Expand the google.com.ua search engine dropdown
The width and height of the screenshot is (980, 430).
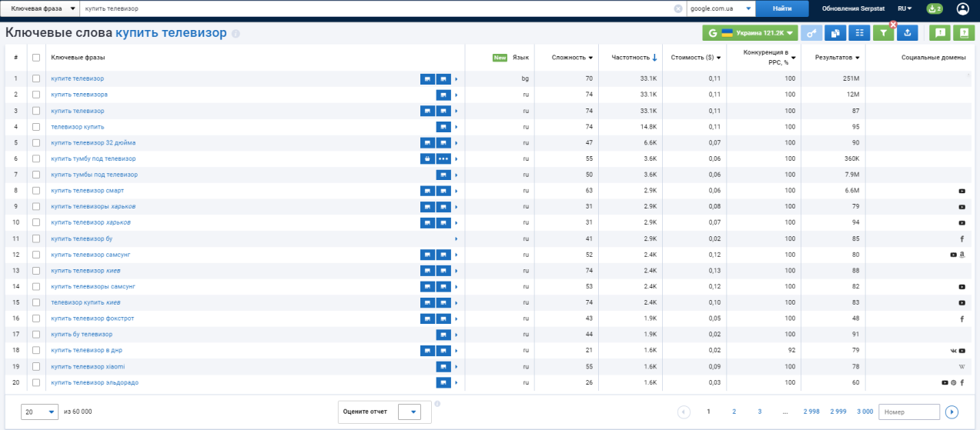click(x=720, y=8)
